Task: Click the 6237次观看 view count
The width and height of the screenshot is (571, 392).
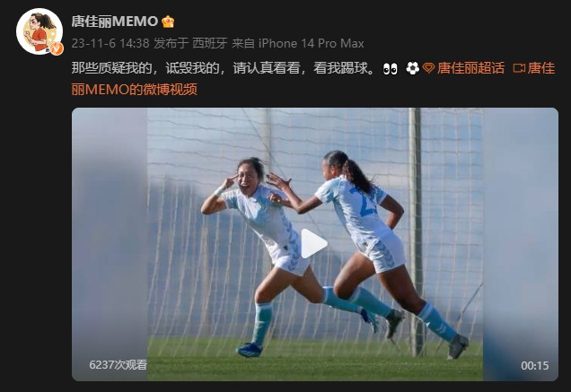Action: 119,365
